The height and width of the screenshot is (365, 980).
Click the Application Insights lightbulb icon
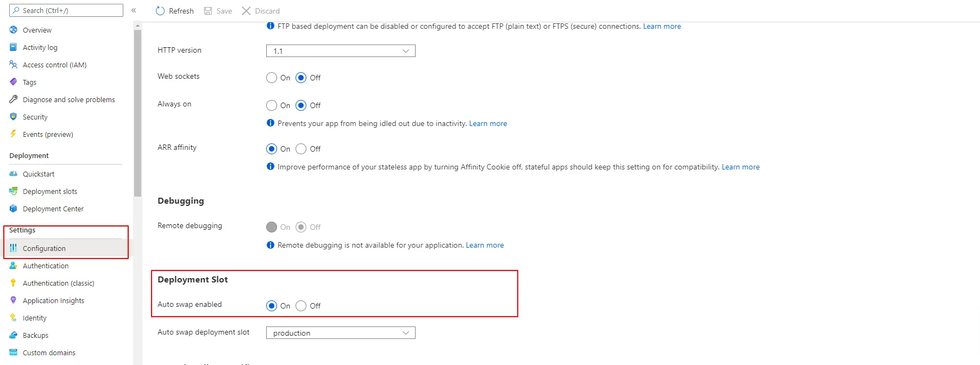[14, 300]
